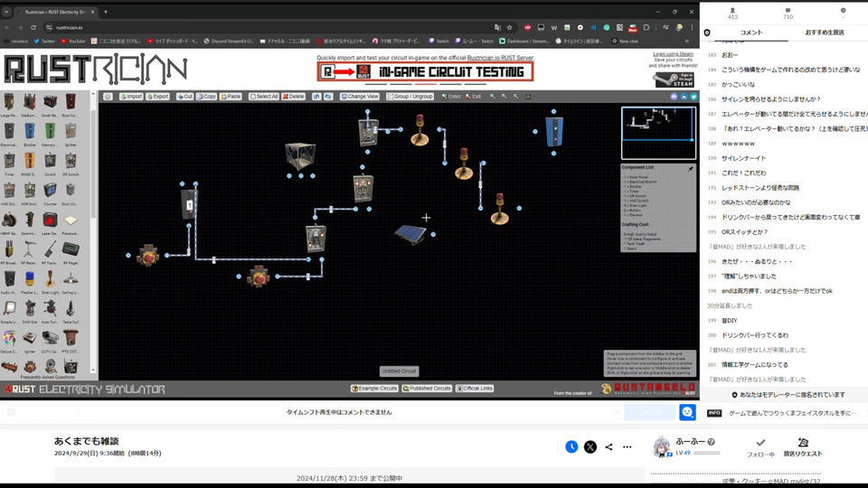This screenshot has width=868, height=488.
Task: Paste components into the circuit
Action: (231, 97)
